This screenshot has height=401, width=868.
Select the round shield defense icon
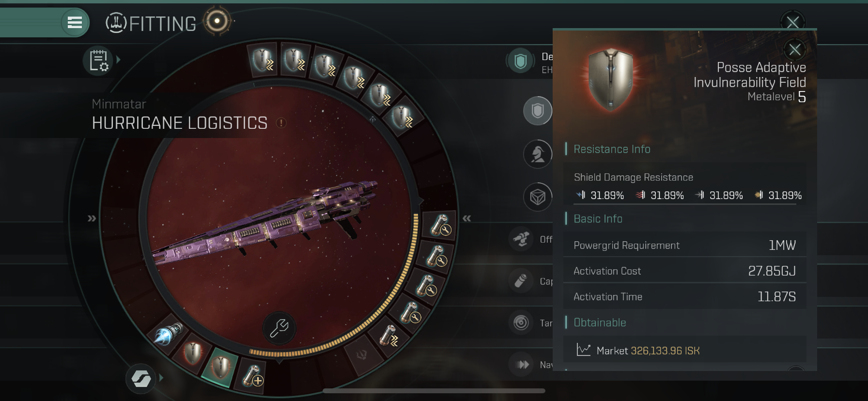(x=538, y=111)
